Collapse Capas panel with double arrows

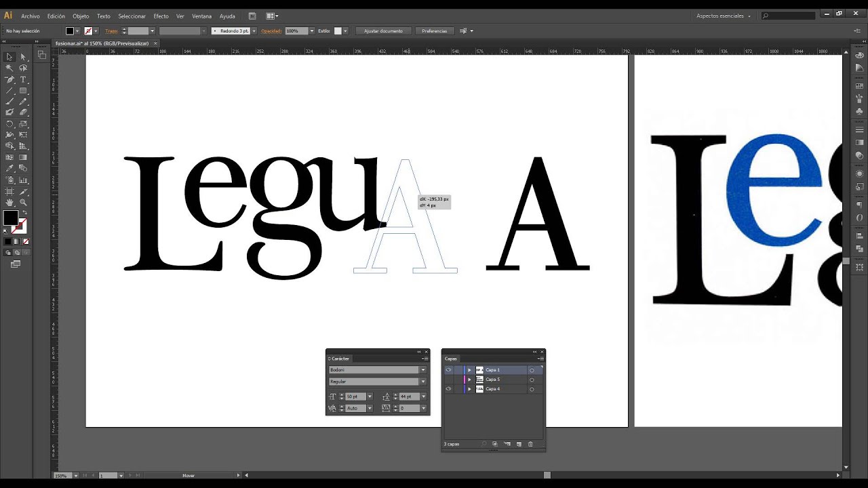pyautogui.click(x=534, y=352)
